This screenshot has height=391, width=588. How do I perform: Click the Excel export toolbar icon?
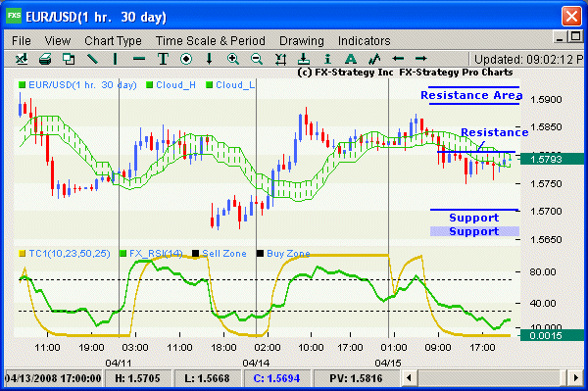tap(22, 59)
